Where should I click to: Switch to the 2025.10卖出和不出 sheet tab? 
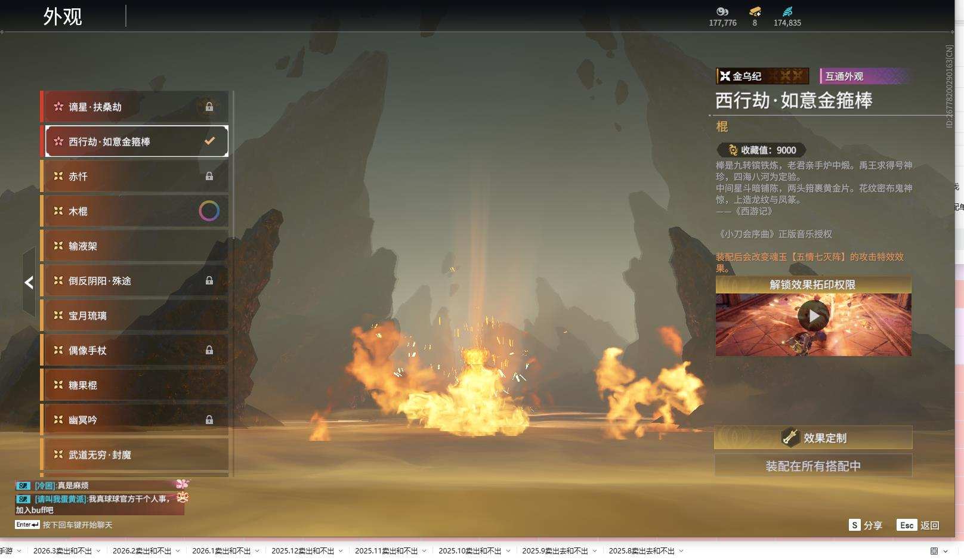[x=469, y=551]
